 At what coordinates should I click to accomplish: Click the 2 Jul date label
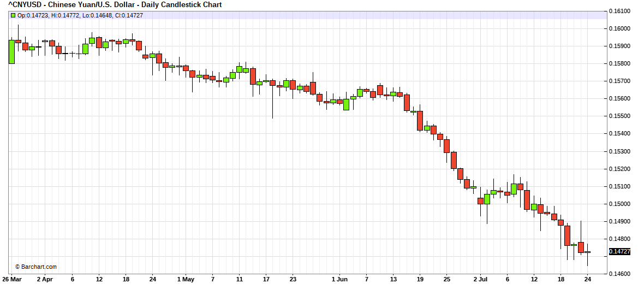click(480, 279)
